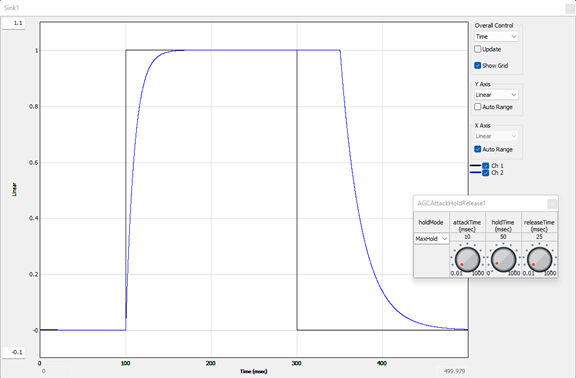Screen dimensions: 576x378
Task: Open the Overall Control Time dropdown
Action: coord(496,36)
